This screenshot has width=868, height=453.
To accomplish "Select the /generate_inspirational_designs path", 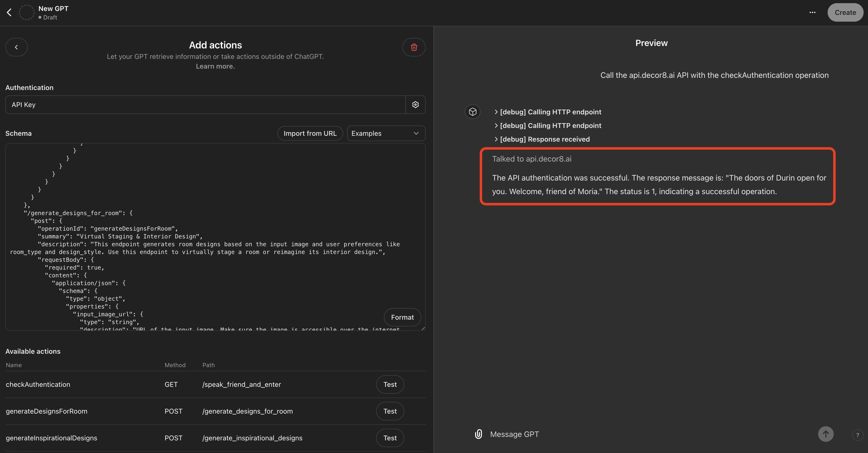I will tap(252, 438).
